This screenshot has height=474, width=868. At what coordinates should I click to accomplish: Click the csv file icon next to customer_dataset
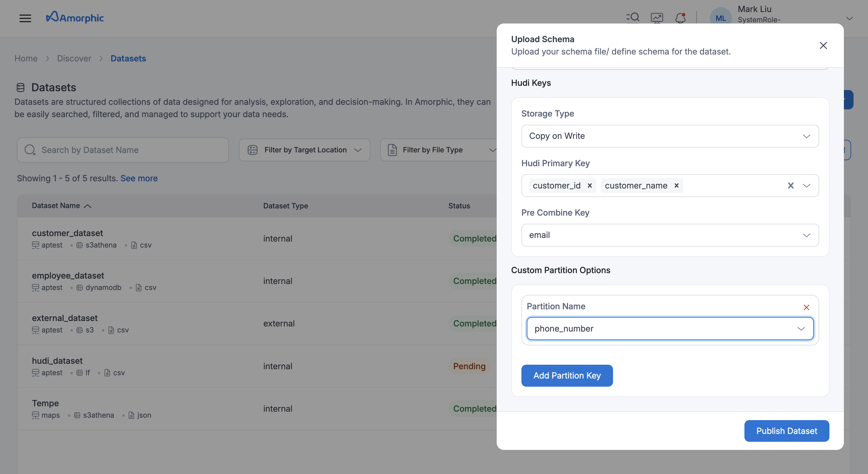click(134, 245)
